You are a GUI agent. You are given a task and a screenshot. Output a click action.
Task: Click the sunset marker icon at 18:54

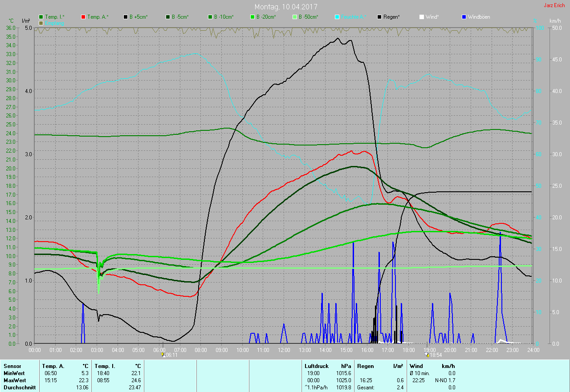(x=427, y=355)
